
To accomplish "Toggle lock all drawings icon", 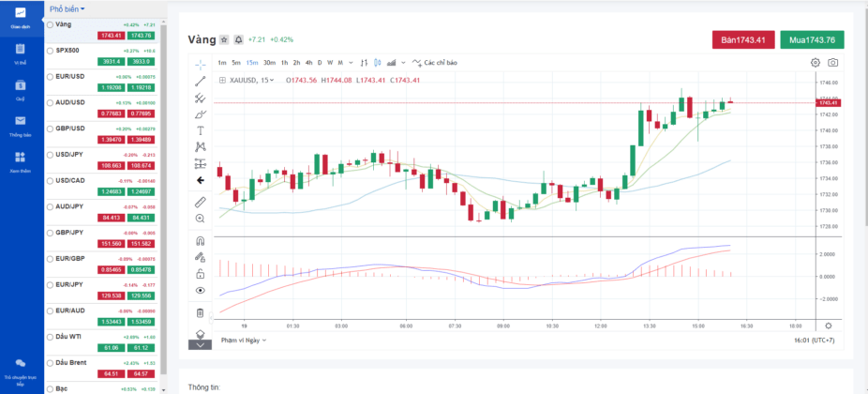I will pos(201,274).
